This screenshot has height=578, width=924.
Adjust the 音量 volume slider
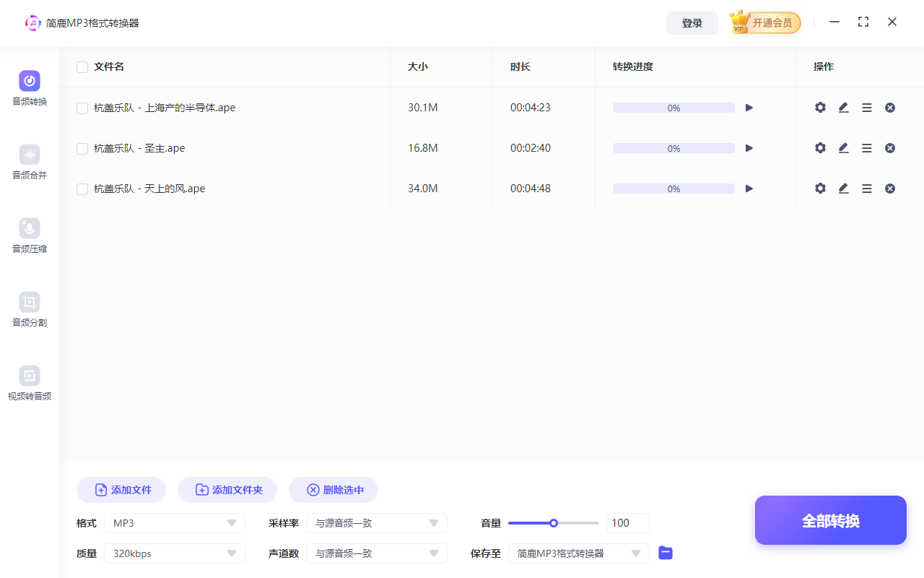[x=554, y=522]
